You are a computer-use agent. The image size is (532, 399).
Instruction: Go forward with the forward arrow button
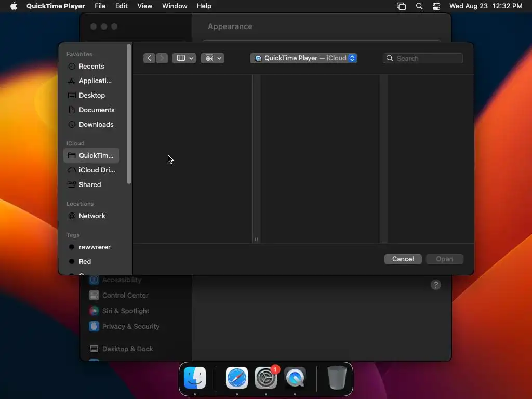coord(162,58)
